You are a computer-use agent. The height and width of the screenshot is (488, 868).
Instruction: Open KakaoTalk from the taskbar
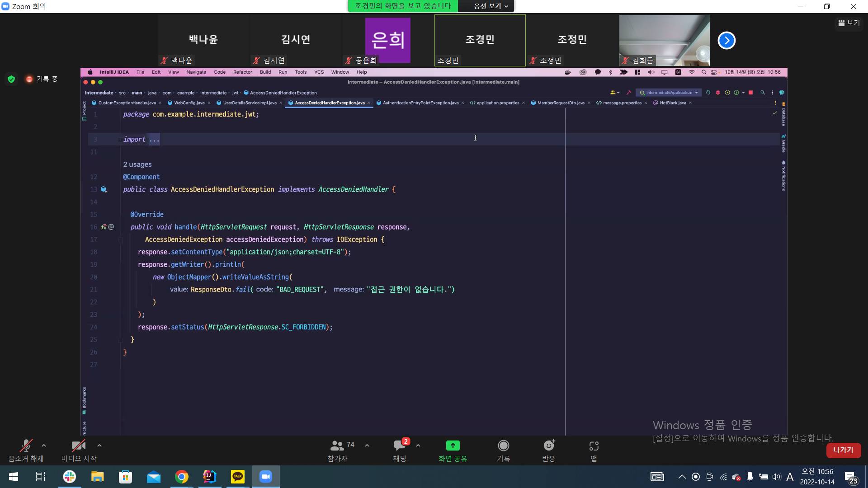(237, 476)
